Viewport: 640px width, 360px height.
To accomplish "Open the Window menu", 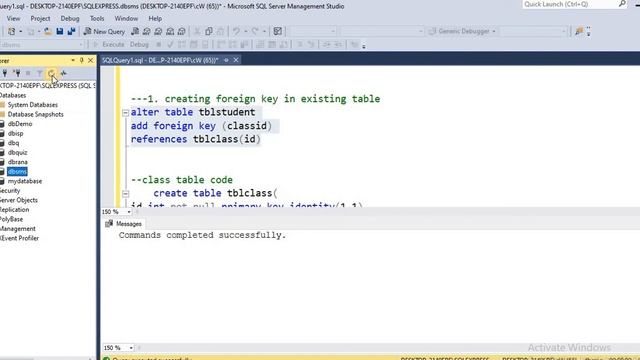I will 126,18.
